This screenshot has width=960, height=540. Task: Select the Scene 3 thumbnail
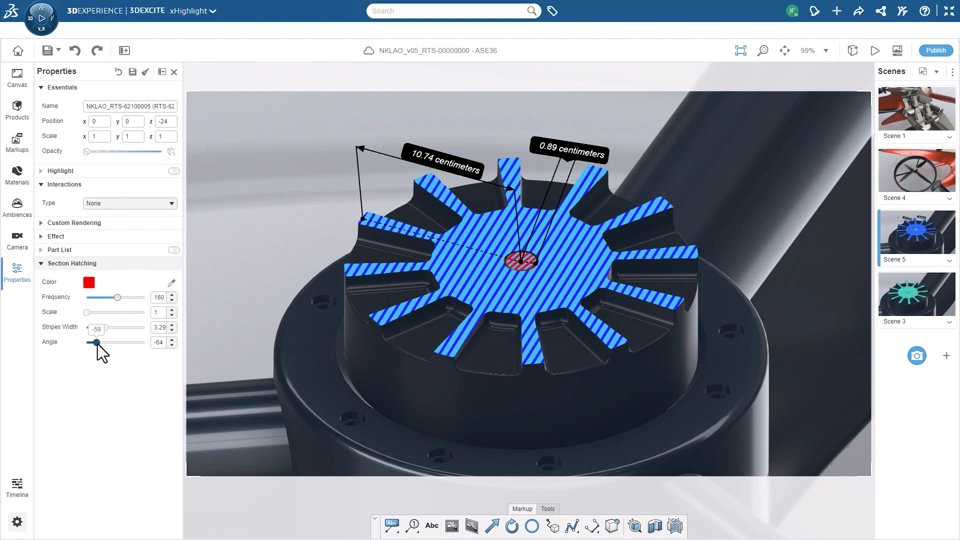click(917, 294)
